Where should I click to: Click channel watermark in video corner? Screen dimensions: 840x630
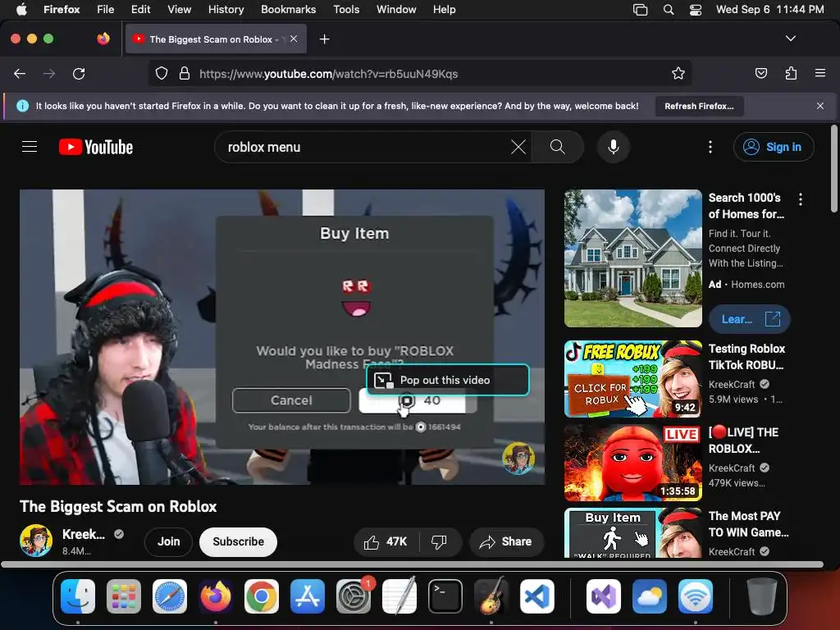click(518, 458)
